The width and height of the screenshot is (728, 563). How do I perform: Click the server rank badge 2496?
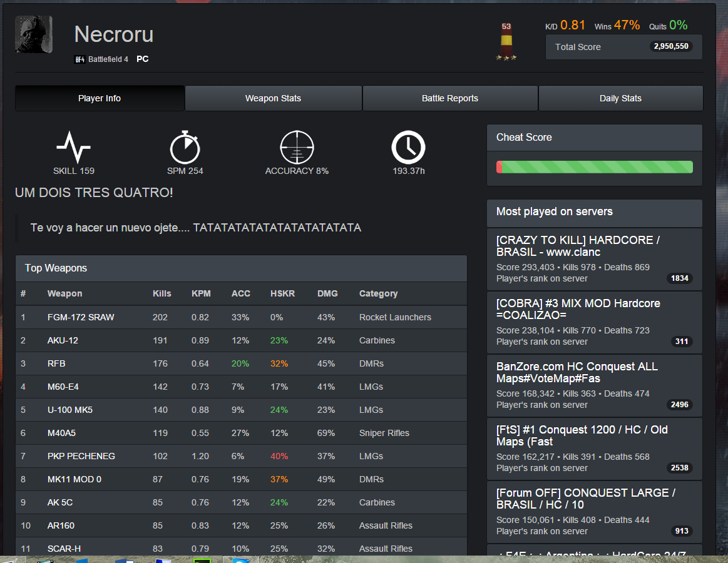(680, 404)
